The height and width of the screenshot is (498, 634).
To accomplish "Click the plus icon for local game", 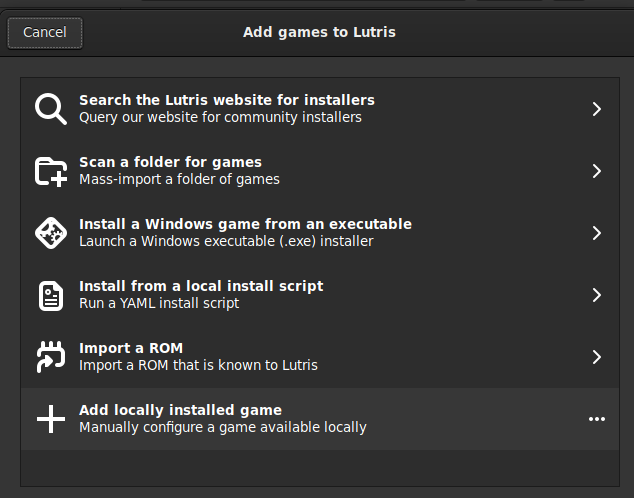I will pyautogui.click(x=50, y=419).
